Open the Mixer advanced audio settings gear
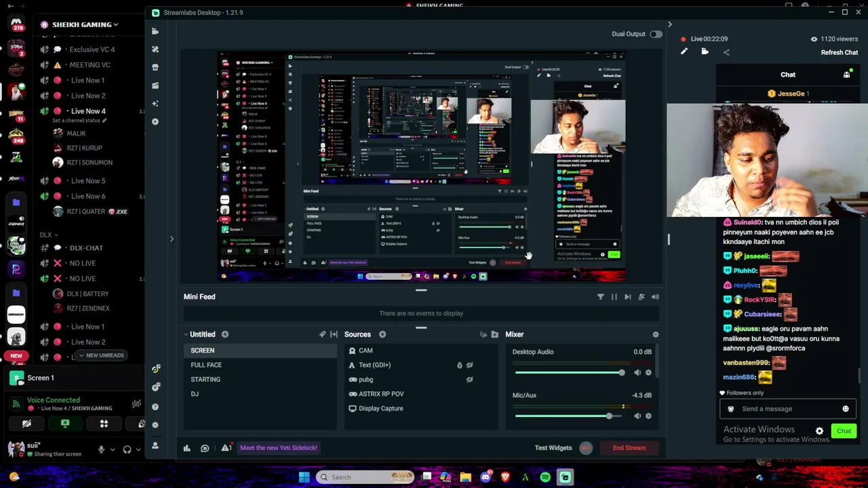868x488 pixels. pos(655,334)
